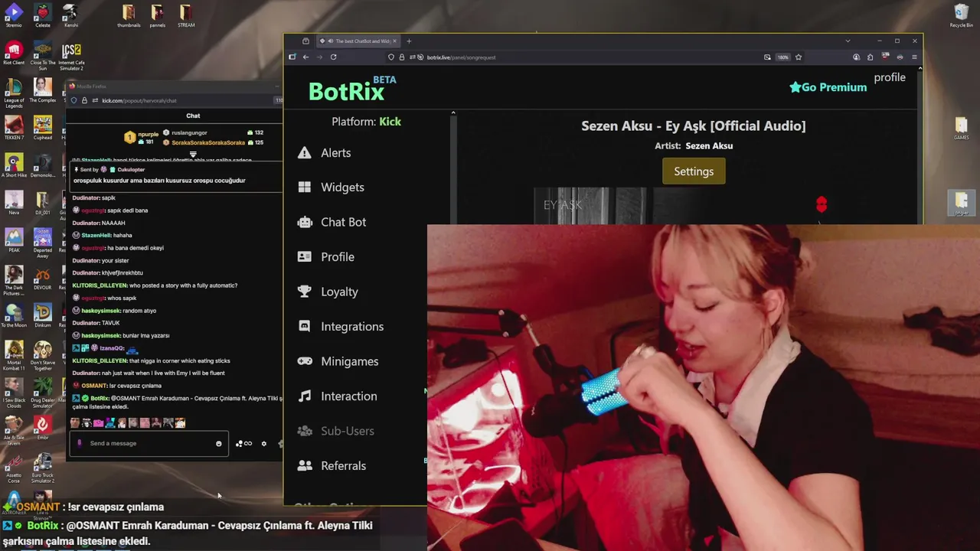Reload the BotRix browser page
The width and height of the screenshot is (980, 551).
333,57
